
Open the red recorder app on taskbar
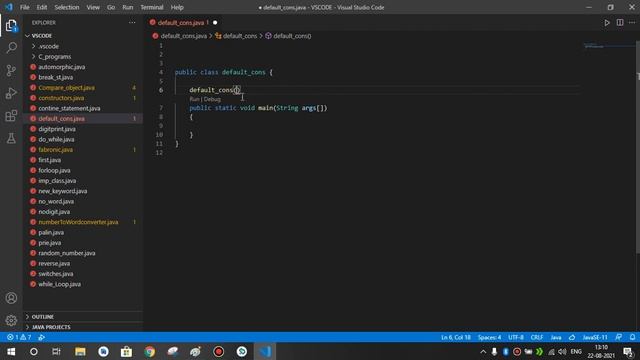tap(219, 351)
